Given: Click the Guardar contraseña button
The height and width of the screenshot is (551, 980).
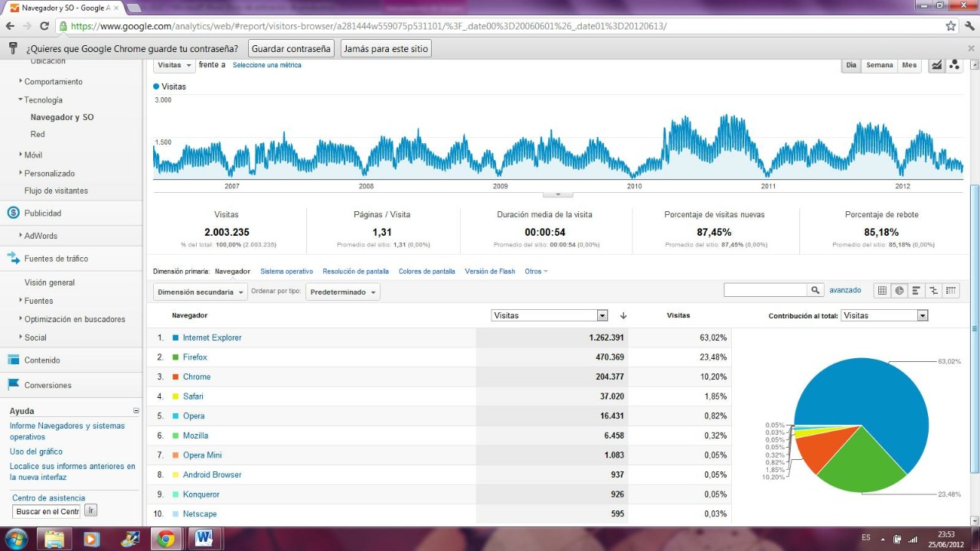Looking at the screenshot, I should 291,48.
